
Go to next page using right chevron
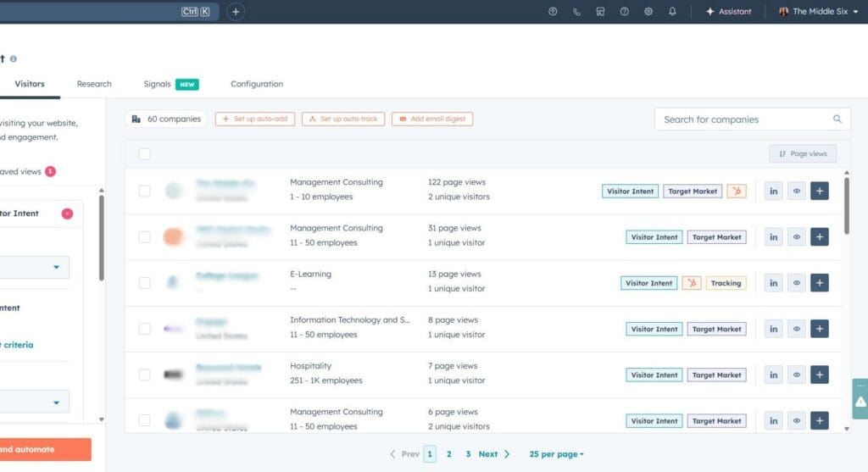pos(507,453)
